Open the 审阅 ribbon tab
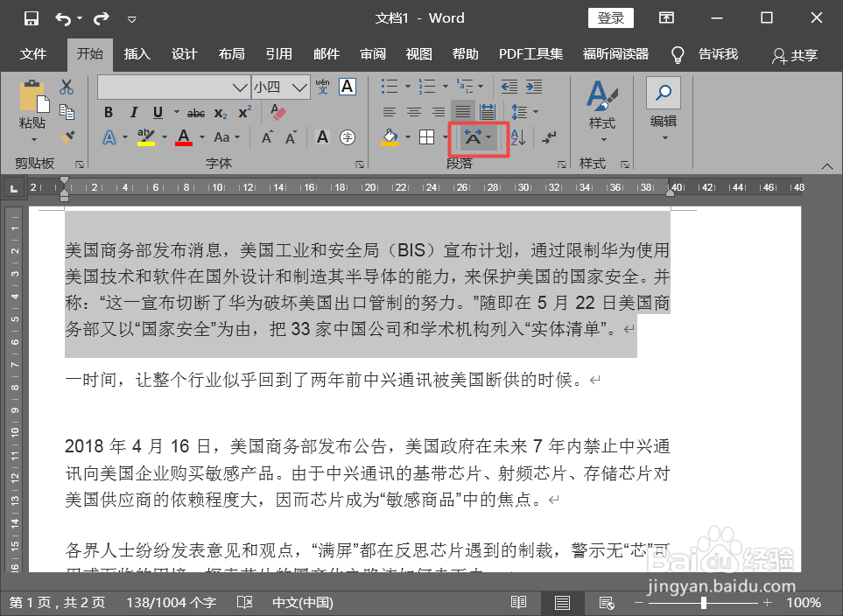This screenshot has width=843, height=616. (372, 53)
